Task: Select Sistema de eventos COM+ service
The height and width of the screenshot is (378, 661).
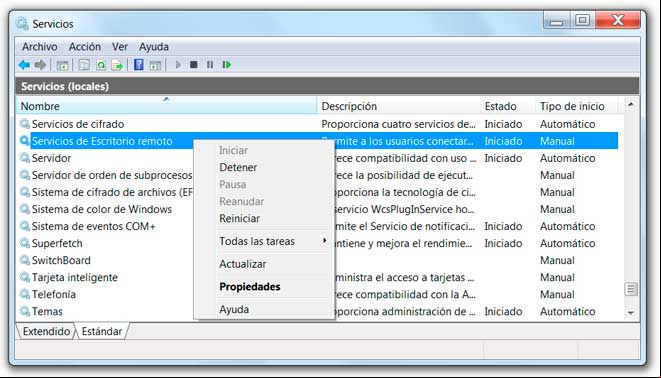Action: point(93,226)
